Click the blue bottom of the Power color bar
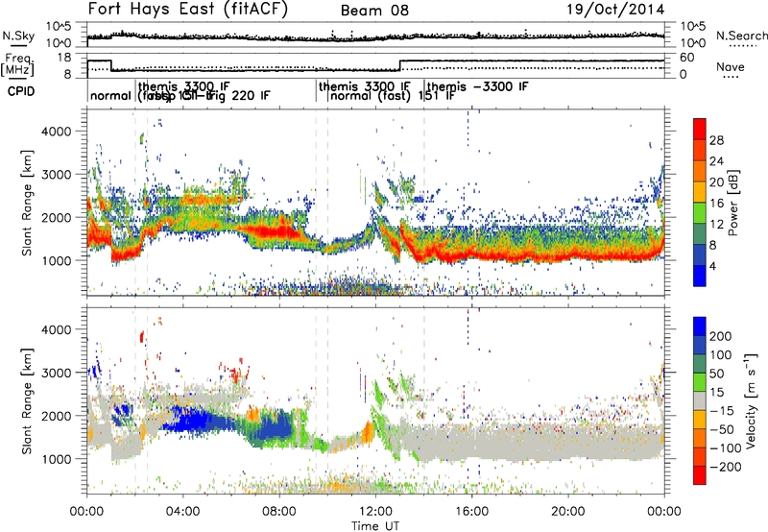 click(x=700, y=276)
